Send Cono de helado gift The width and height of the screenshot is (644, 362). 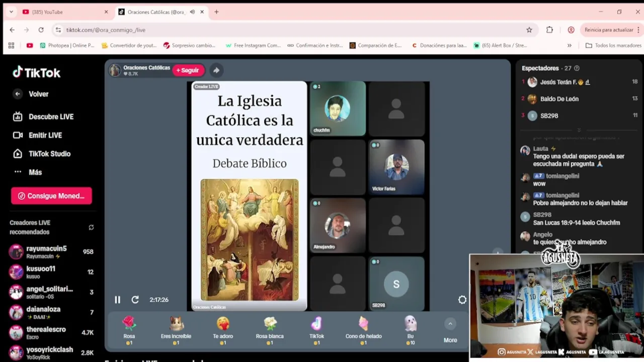click(x=363, y=330)
